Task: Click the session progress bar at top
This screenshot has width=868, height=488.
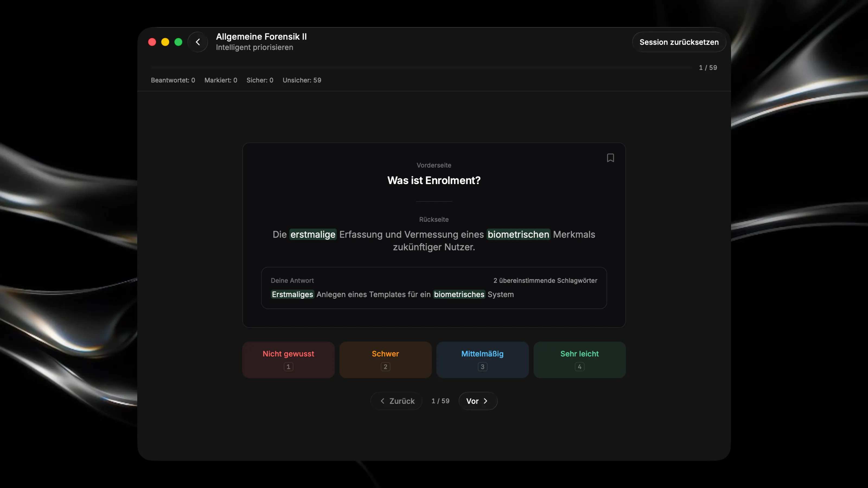Action: pos(421,68)
